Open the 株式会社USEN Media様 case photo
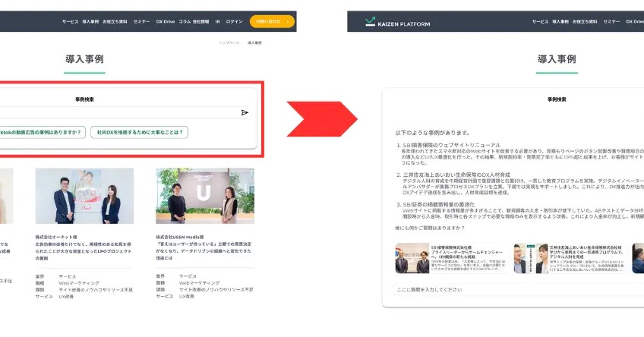The image size is (644, 337). click(205, 196)
